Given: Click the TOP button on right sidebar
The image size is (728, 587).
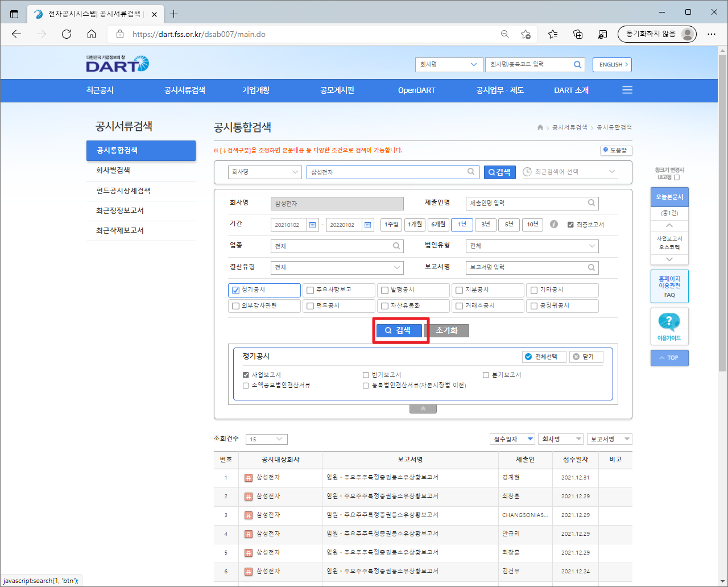Looking at the screenshot, I should (x=669, y=358).
